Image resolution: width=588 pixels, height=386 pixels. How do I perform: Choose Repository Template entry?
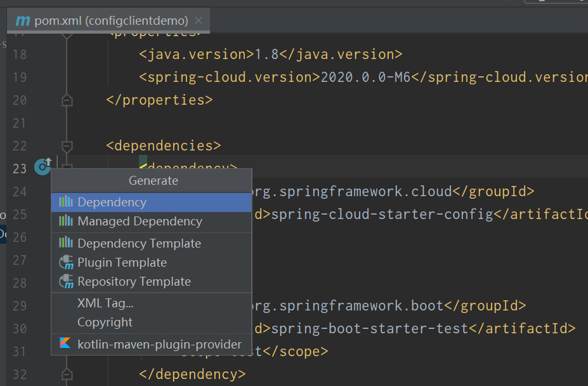click(151, 282)
